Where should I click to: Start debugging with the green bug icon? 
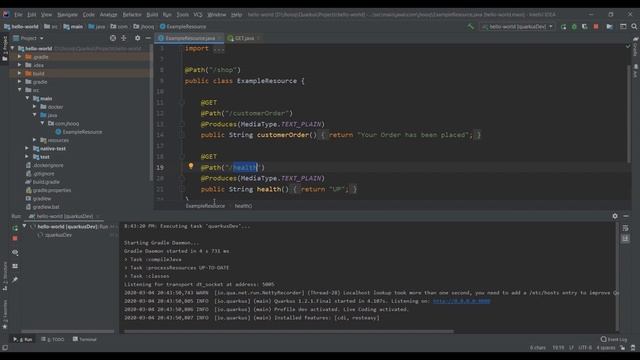574,27
